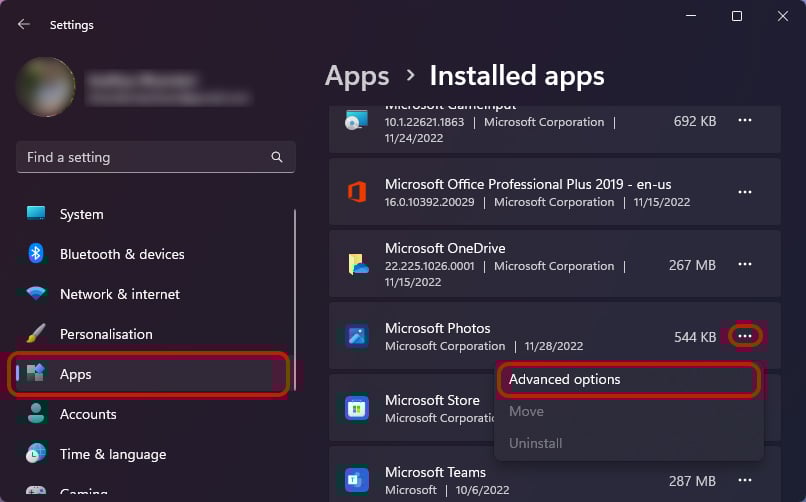Click the Bluetooth icon in sidebar
Viewport: 806px width, 502px height.
click(x=36, y=253)
